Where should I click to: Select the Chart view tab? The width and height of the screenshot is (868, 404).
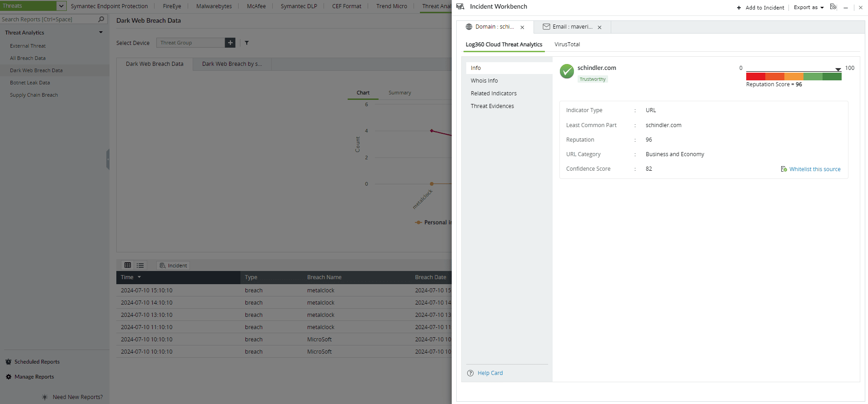(x=363, y=93)
